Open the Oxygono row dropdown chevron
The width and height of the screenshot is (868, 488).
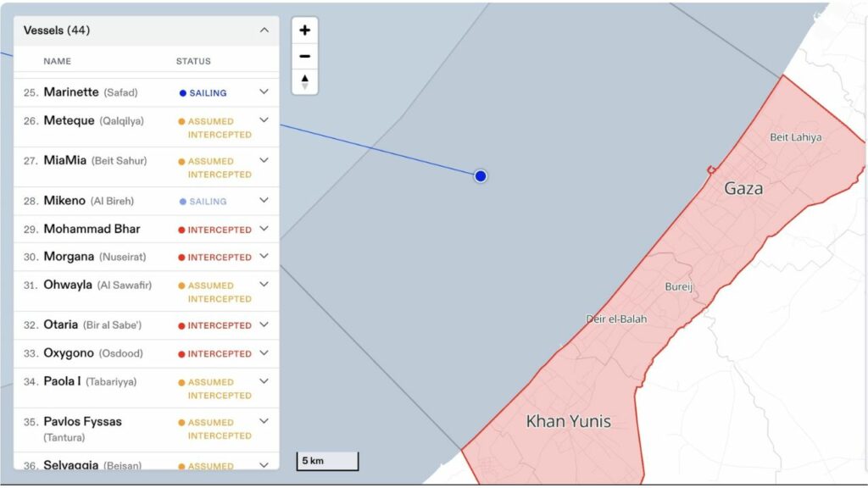click(x=264, y=353)
